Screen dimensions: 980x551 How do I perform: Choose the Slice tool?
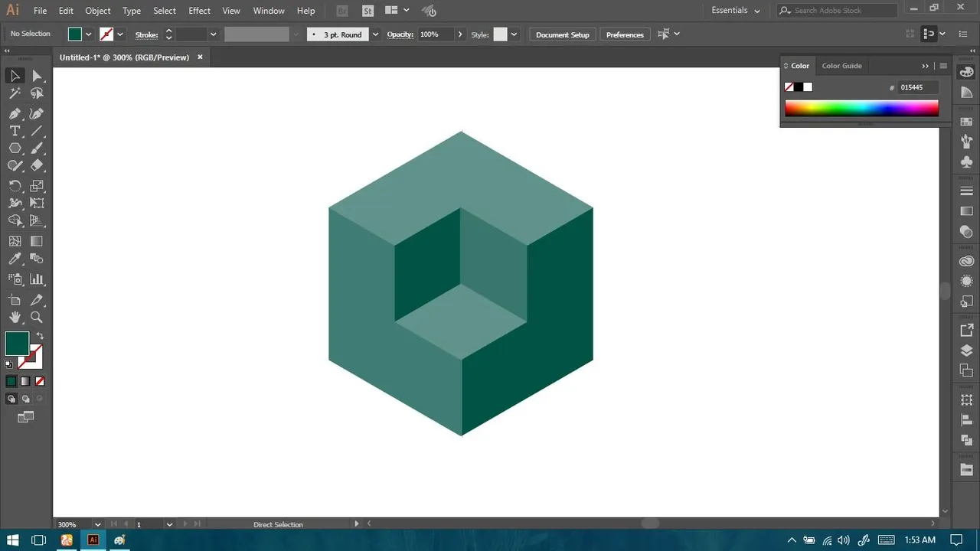(x=37, y=300)
